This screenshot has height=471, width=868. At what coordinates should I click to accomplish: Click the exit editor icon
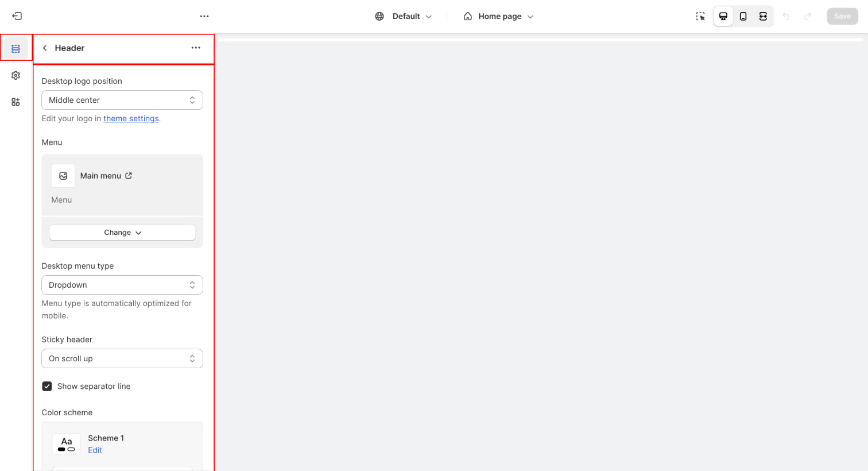pos(17,16)
